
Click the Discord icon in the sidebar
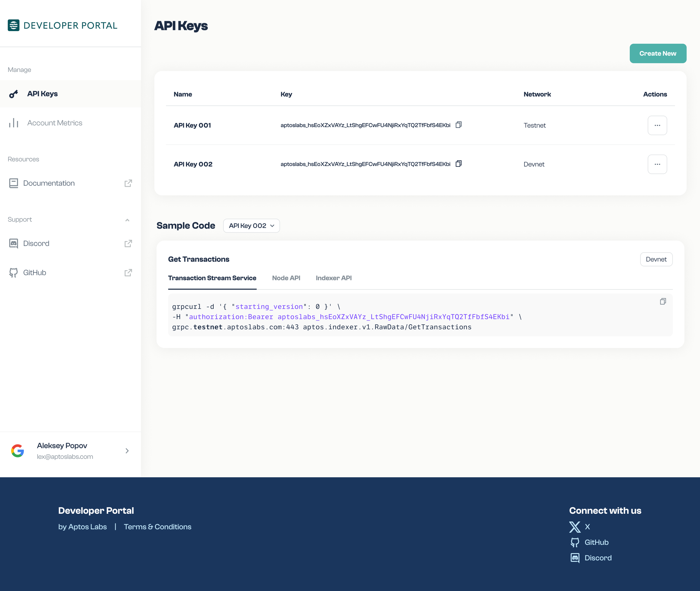(13, 244)
